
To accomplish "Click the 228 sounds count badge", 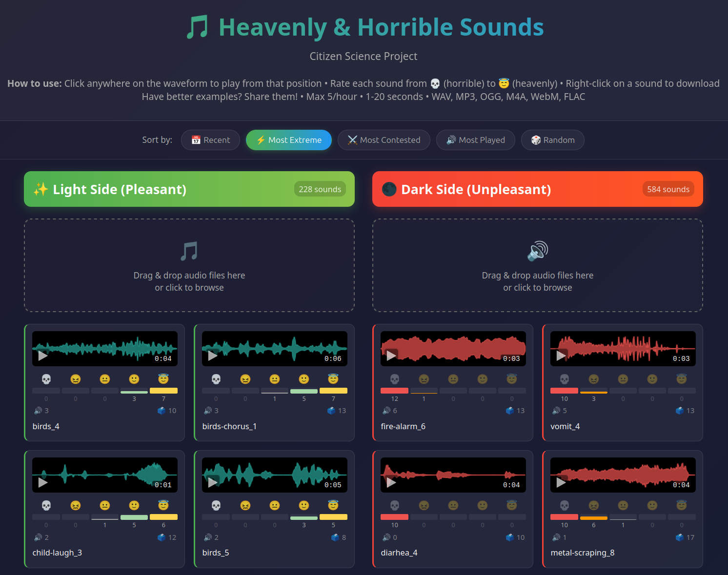I will (320, 189).
